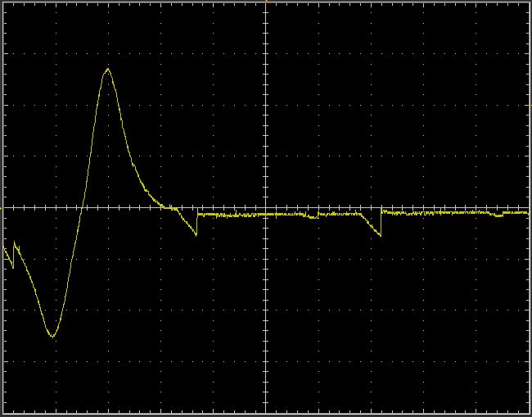Screen dimensions: 532x417
Task: Click the small notch at waveform's left start
Action: click(13, 267)
